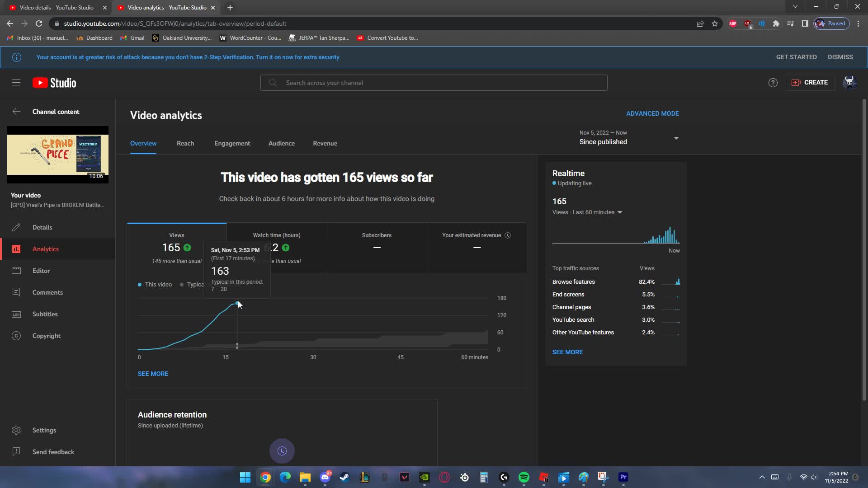868x488 pixels.
Task: Click the search across your channel field
Action: pyautogui.click(x=433, y=83)
